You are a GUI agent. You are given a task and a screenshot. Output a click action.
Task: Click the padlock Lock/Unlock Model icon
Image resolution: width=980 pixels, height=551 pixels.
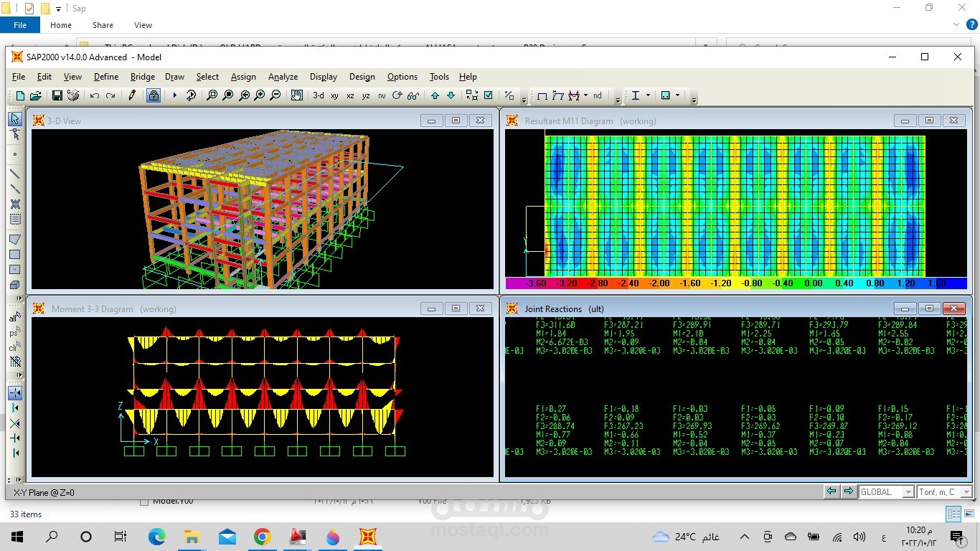pos(154,95)
